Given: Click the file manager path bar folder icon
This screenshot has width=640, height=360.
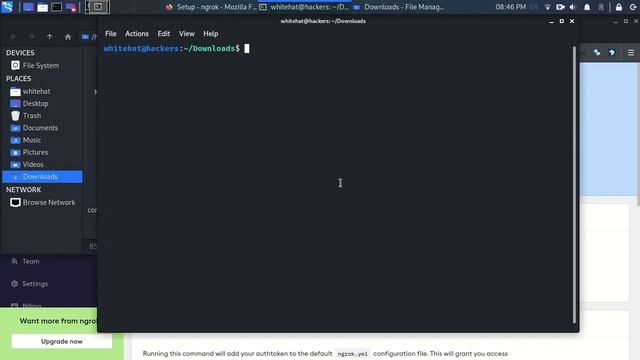Looking at the screenshot, I should (x=85, y=37).
